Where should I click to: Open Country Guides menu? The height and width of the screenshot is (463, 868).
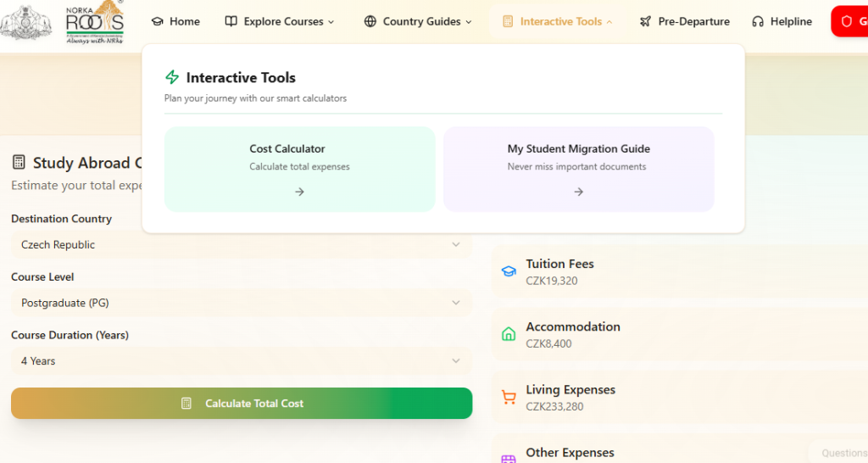(x=418, y=21)
